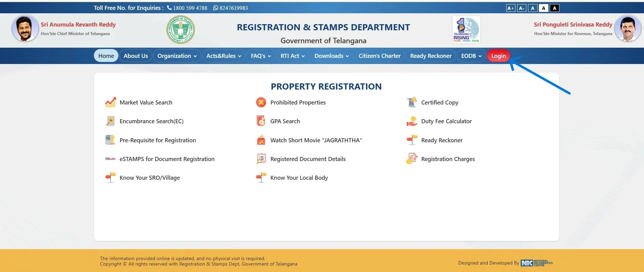The image size is (644, 272).
Task: Click the Know Your SRO/Village signpost icon
Action: 110,177
